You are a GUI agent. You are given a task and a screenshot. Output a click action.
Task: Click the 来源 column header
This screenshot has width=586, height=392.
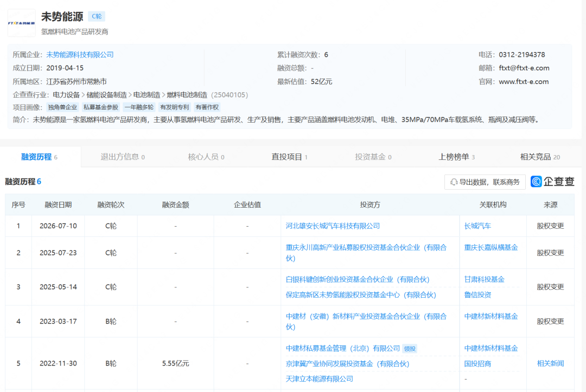point(550,204)
